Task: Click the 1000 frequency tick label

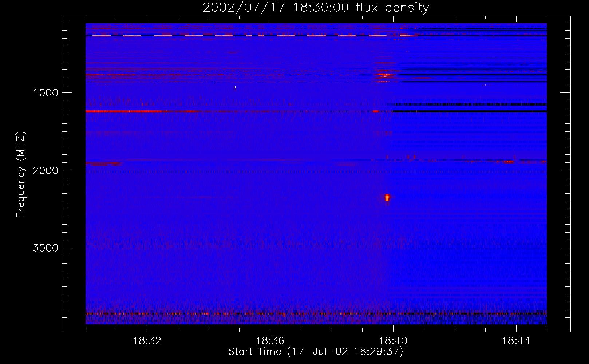Action: [46, 93]
